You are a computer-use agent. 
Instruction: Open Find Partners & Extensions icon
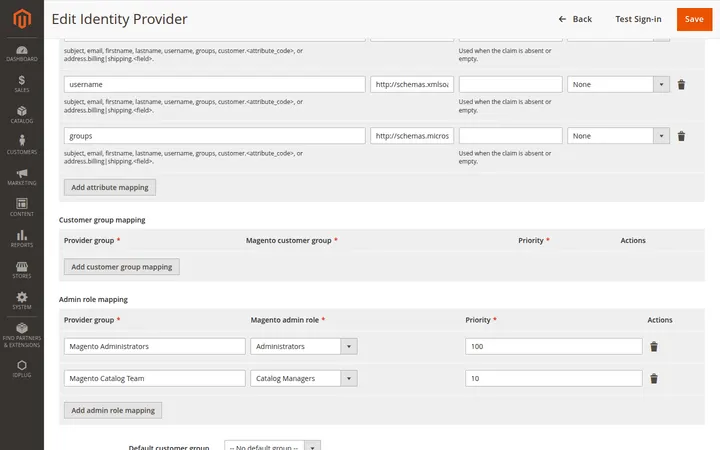[x=22, y=335]
